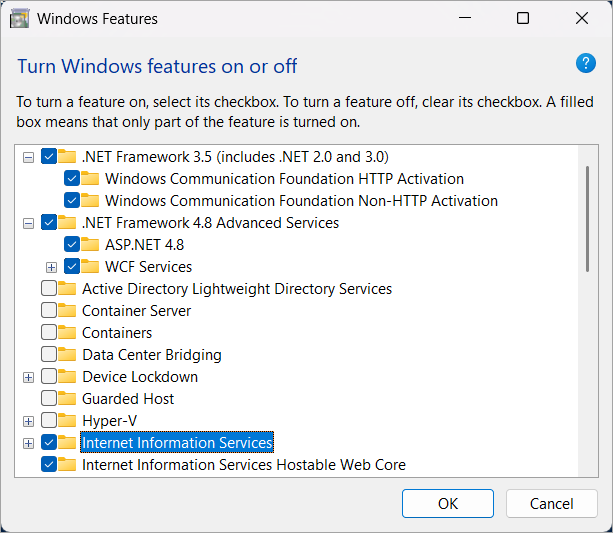Select the 'Internet Information Services' label
This screenshot has height=533, width=613.
pos(177,443)
